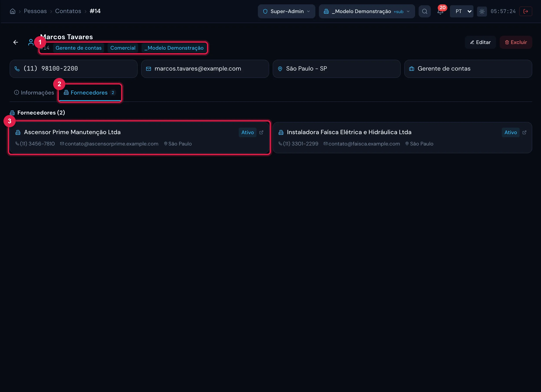Open the _Modelo Demonstração organization dropdown
Image resolution: width=541 pixels, height=392 pixels.
point(367,11)
